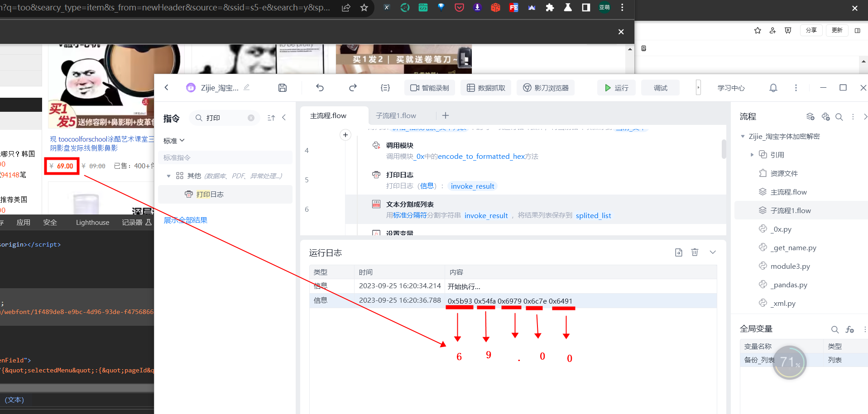868x414 pixels.
Task: Click the invoke_result variable in 打印日志 step
Action: click(472, 186)
